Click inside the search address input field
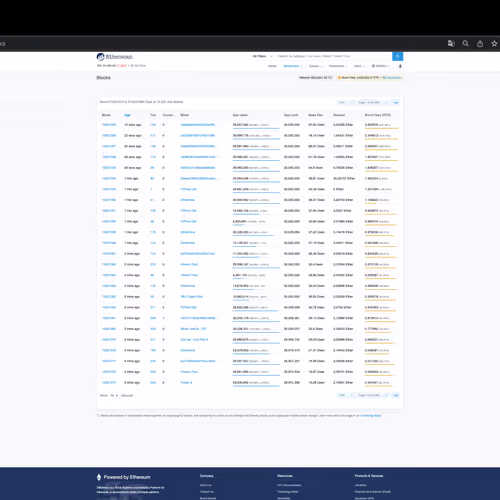Image resolution: width=500 pixels, height=500 pixels. 333,56
